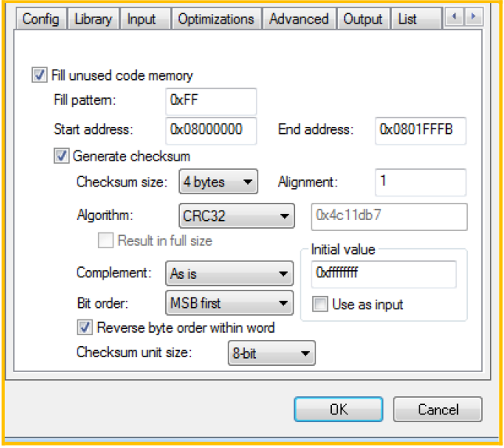Image resolution: width=504 pixels, height=448 pixels.
Task: Click the OK button
Action: (x=339, y=409)
